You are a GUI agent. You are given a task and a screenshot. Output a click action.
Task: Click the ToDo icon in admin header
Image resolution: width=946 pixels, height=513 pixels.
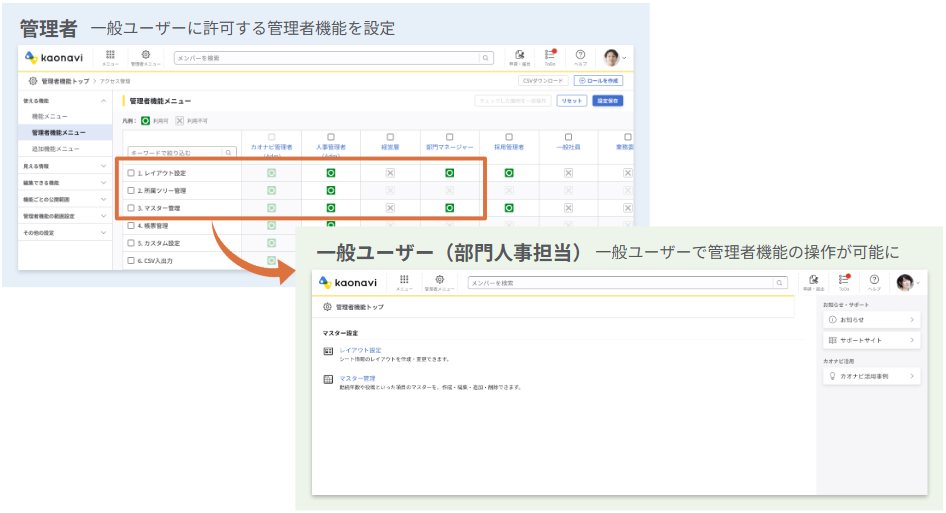tap(550, 56)
